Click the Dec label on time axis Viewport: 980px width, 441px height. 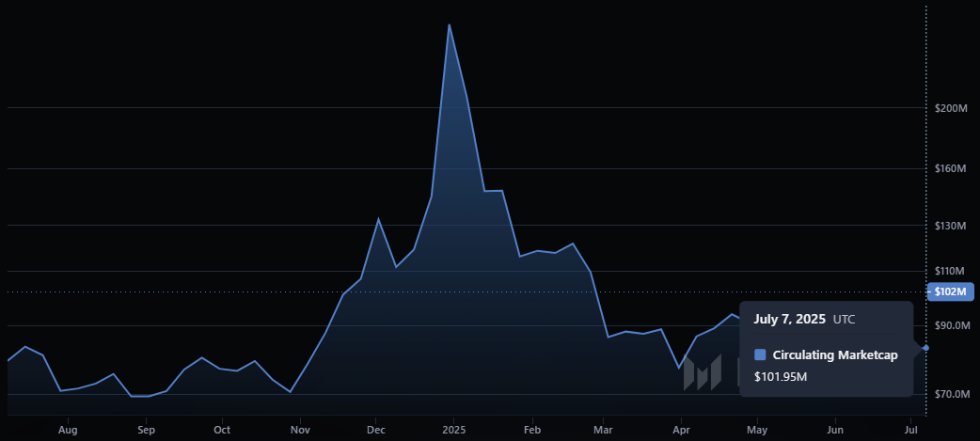375,430
